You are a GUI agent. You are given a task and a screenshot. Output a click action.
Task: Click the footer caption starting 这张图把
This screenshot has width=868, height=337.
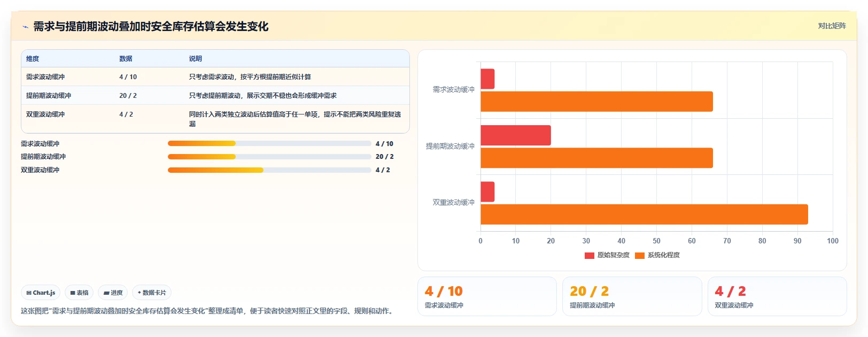click(208, 311)
